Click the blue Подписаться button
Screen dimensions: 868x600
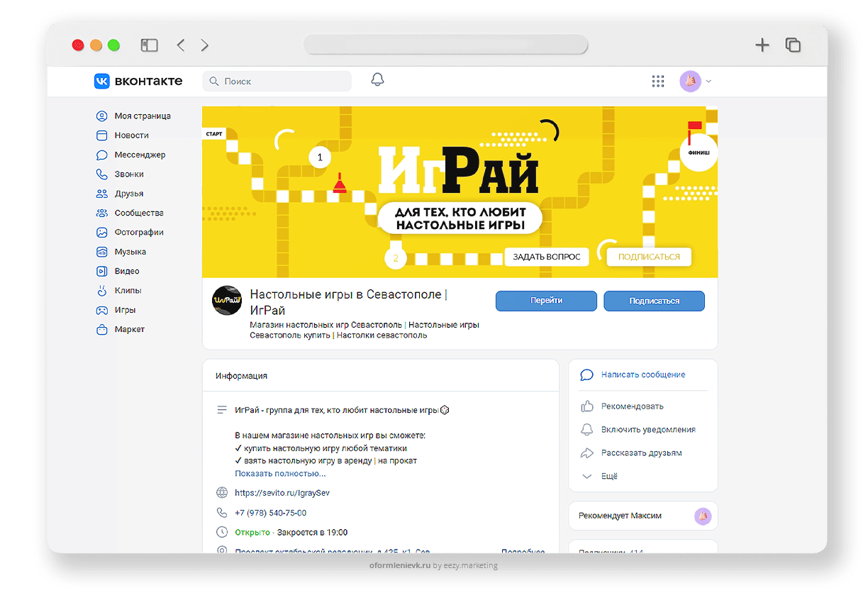[654, 301]
